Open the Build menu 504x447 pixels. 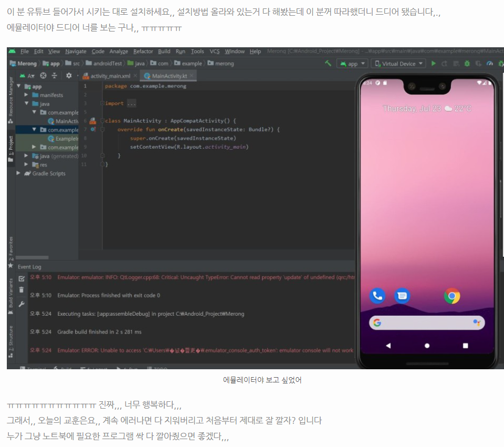click(164, 51)
